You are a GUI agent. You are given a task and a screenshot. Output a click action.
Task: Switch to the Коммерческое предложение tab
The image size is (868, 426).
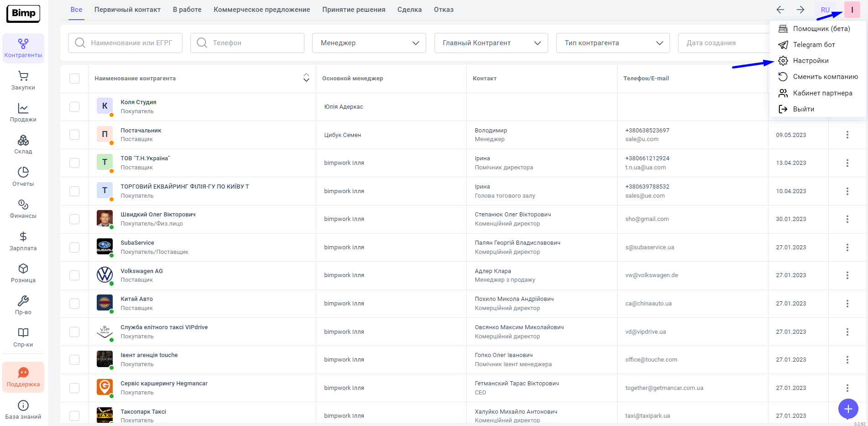pyautogui.click(x=261, y=10)
